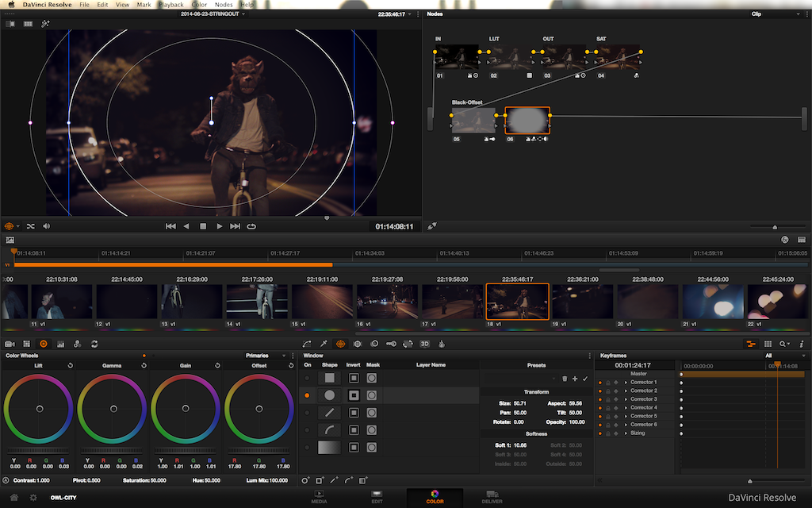This screenshot has height=508, width=812.
Task: Open the RGB Mixer palette icon
Action: click(60, 344)
